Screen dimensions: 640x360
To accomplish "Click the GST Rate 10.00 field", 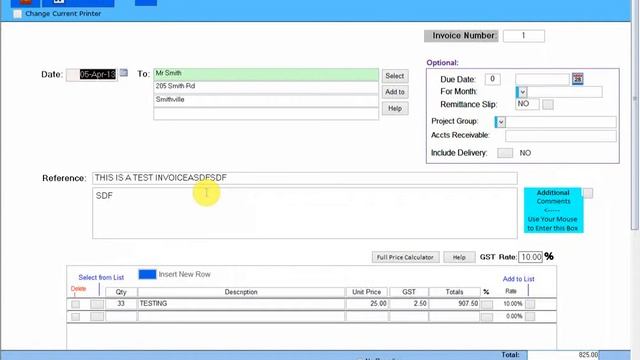I will (x=531, y=257).
